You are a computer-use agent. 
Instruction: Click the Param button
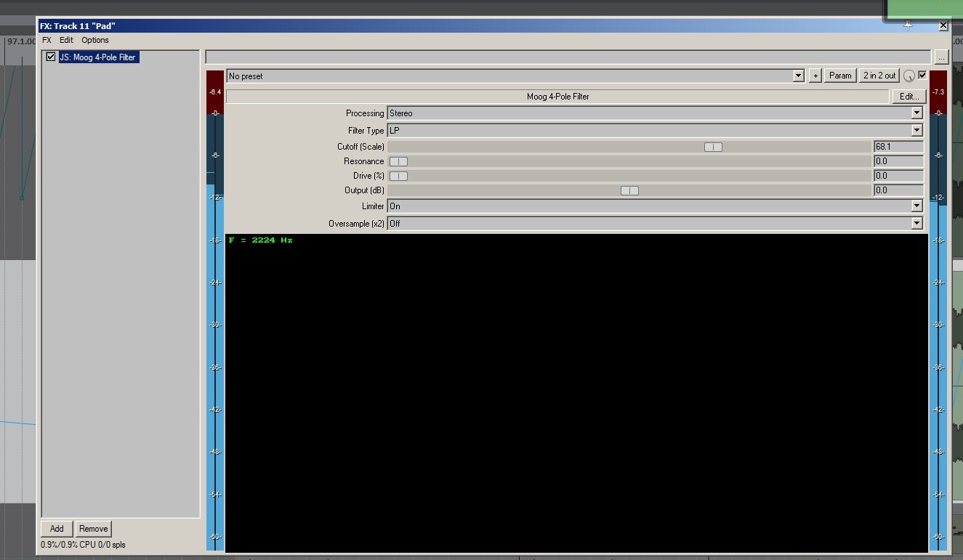pyautogui.click(x=840, y=76)
